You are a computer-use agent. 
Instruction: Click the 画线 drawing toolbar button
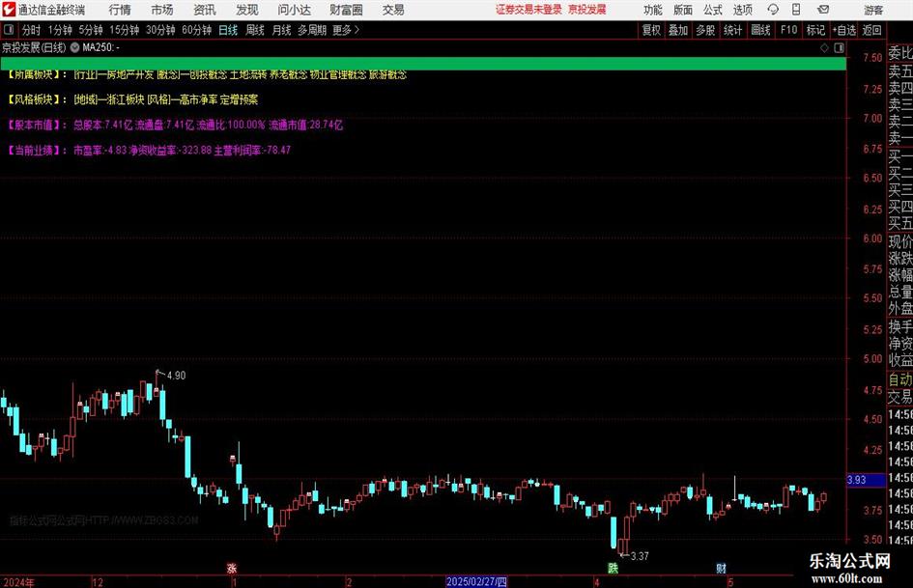tap(760, 30)
